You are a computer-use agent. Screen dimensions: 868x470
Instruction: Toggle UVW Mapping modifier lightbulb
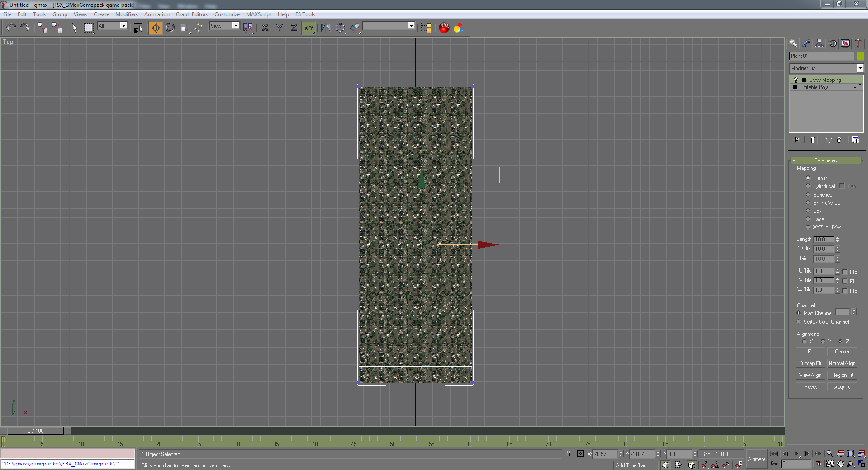click(796, 80)
